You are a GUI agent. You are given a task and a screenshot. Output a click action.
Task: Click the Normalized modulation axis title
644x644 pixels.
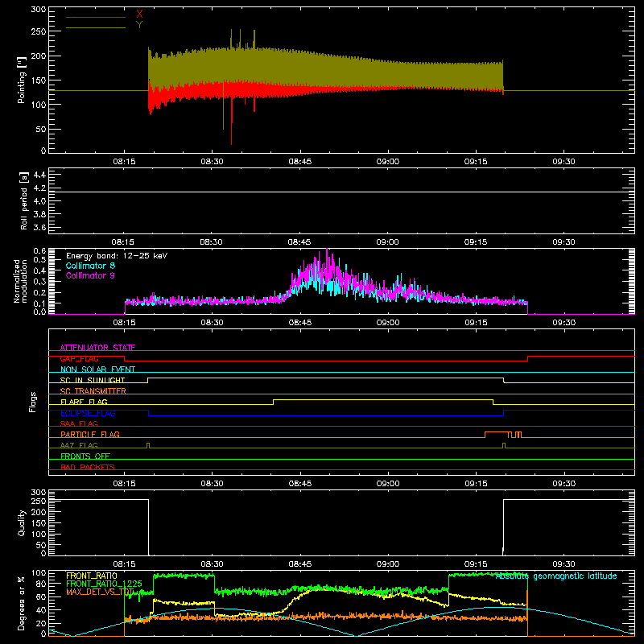click(20, 281)
